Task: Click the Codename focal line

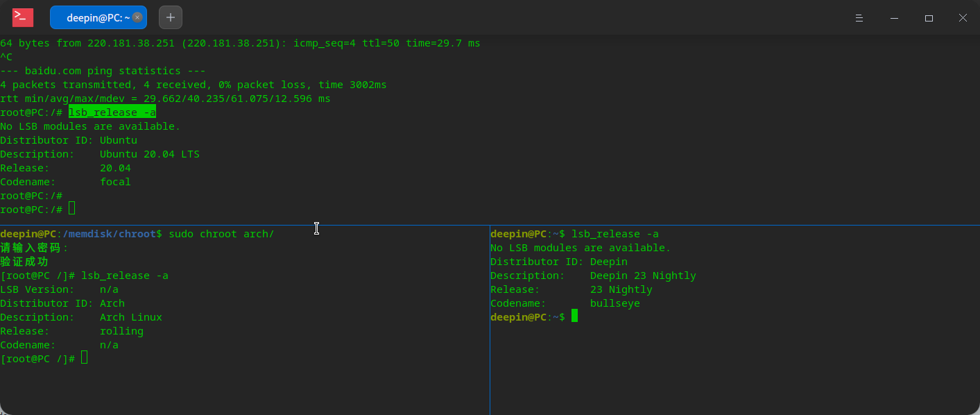Action: point(65,182)
